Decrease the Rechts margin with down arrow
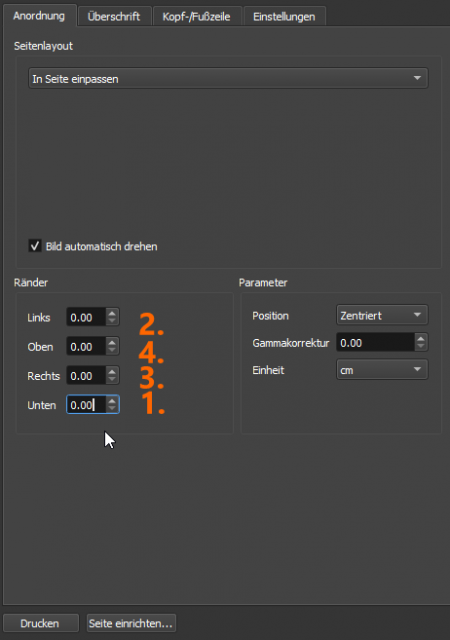 [112, 380]
